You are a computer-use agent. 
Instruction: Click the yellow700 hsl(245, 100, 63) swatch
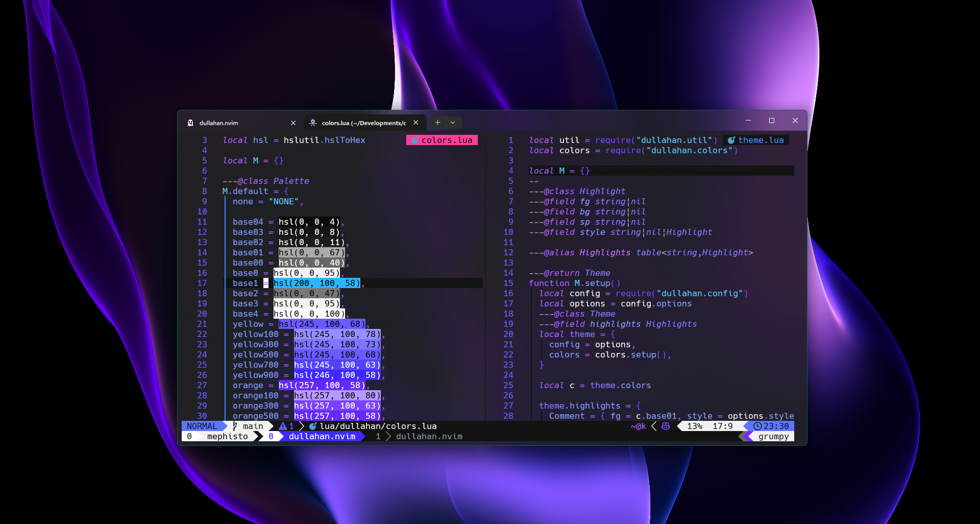coord(337,365)
